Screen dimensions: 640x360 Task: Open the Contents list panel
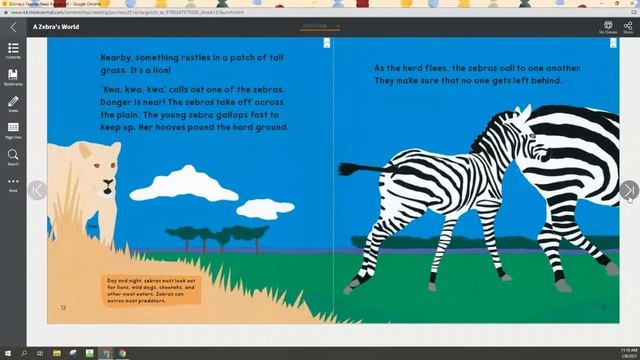(13, 51)
